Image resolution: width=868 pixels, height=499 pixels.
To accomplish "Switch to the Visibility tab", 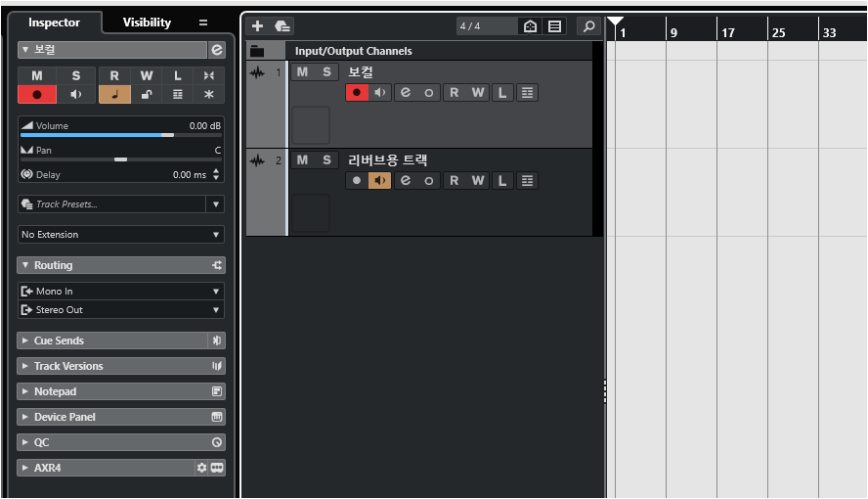I will (x=147, y=23).
